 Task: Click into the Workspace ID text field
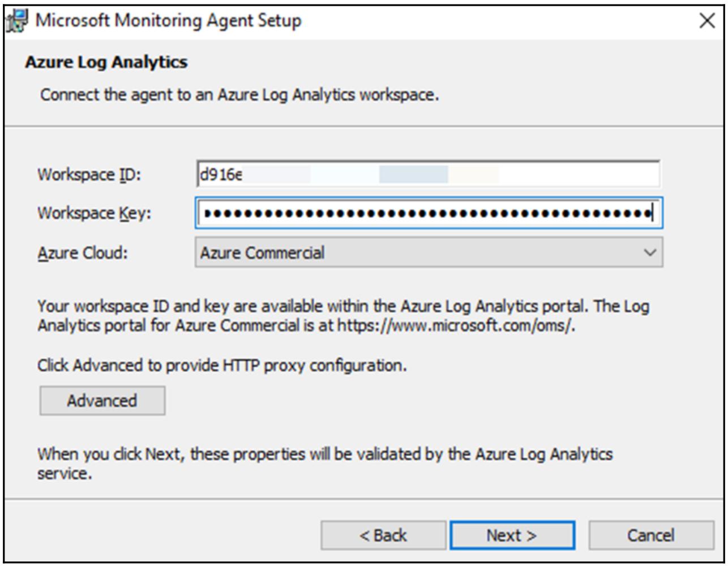point(427,174)
